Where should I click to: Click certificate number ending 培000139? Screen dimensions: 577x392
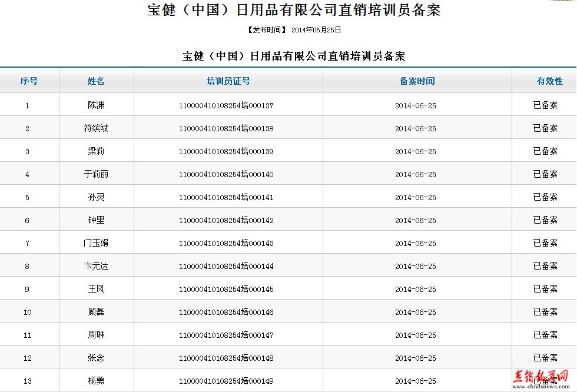click(226, 151)
